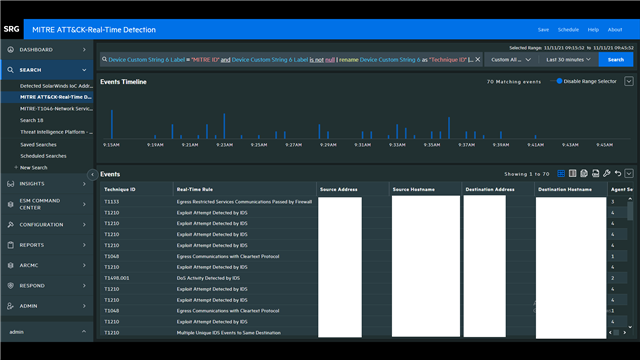Clear the search query with X icon
This screenshot has height=360, width=640.
pyautogui.click(x=478, y=60)
